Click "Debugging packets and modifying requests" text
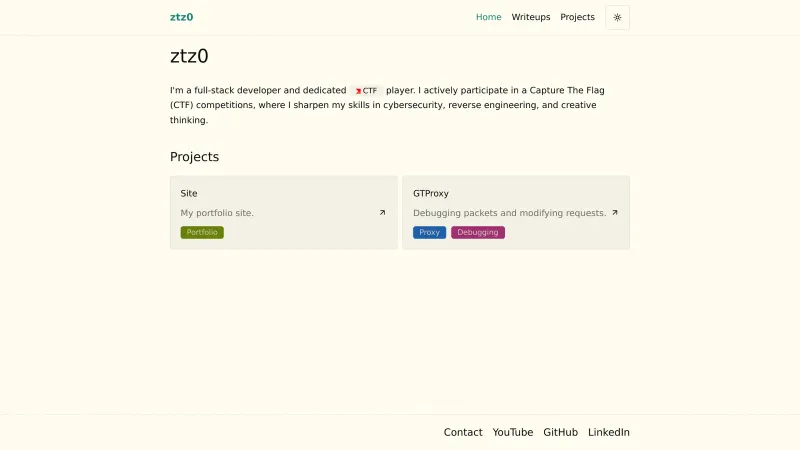This screenshot has width=800, height=450. point(509,213)
